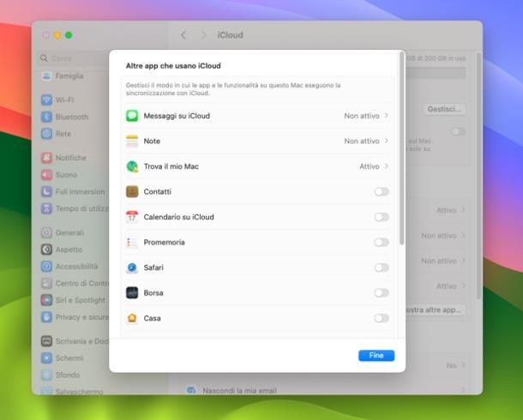
Task: Click the Tempo di utilizzo hourglass icon
Action: [46, 208]
